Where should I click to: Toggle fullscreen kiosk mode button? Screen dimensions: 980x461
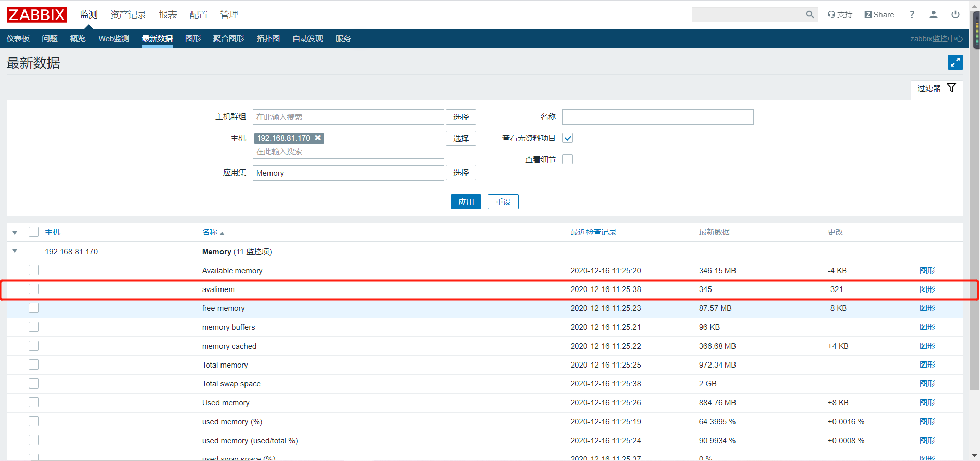(x=955, y=62)
